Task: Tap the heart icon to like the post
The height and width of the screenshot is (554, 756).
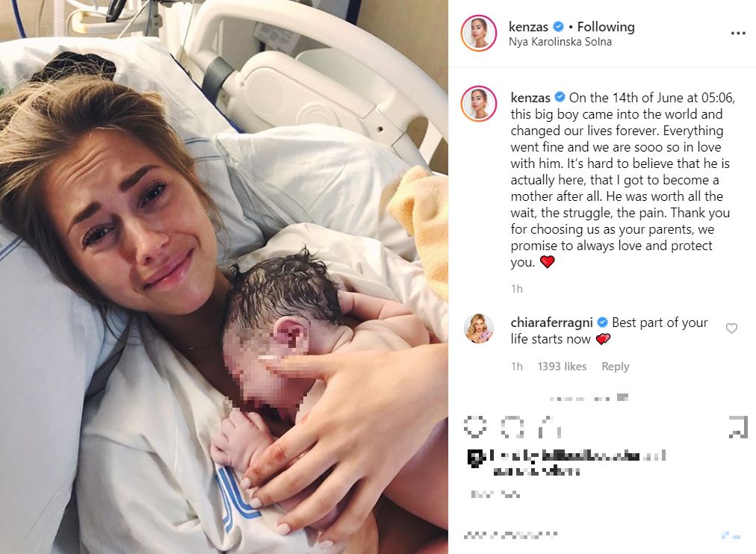Action: [x=475, y=426]
